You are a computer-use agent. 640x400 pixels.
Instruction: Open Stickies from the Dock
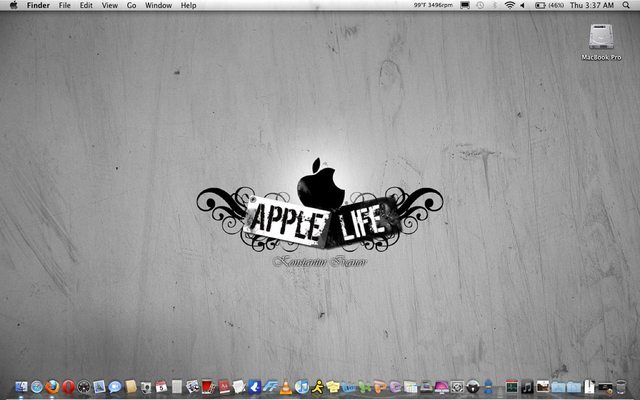[333, 387]
